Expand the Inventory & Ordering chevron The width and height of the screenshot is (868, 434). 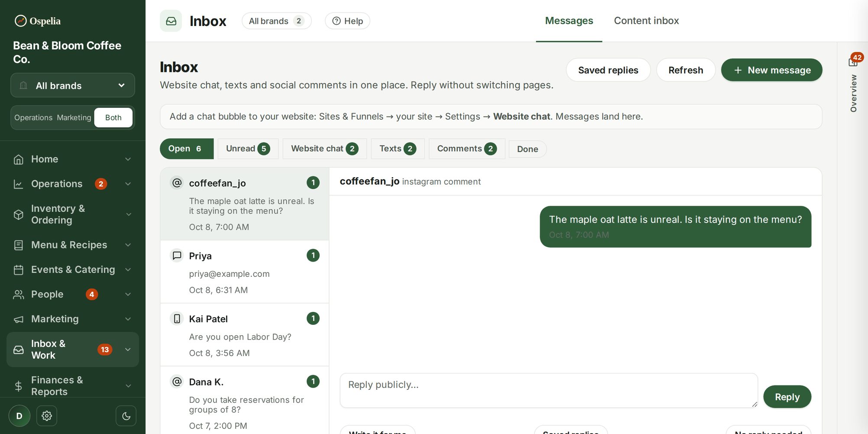point(128,214)
